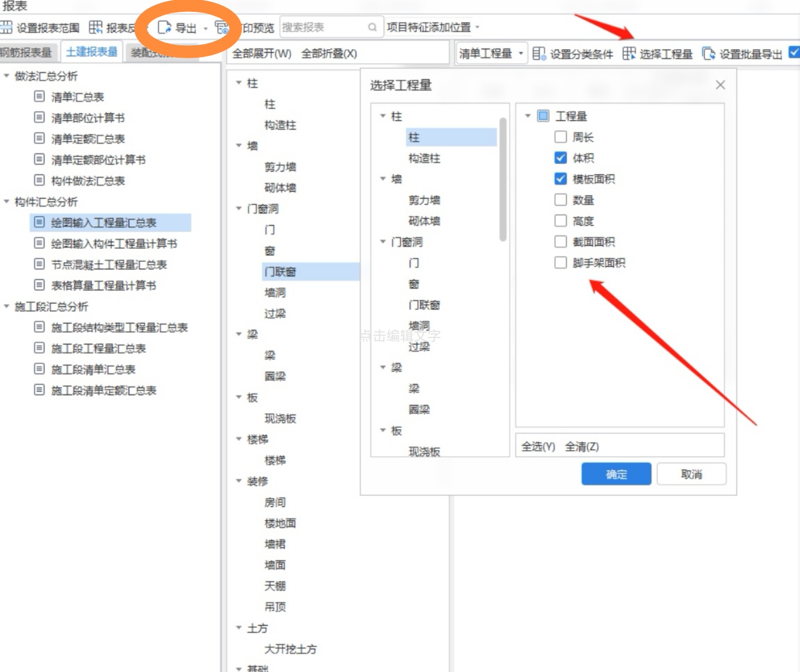The width and height of the screenshot is (800, 672).
Task: Click the 全选(Y) button
Action: (x=538, y=446)
